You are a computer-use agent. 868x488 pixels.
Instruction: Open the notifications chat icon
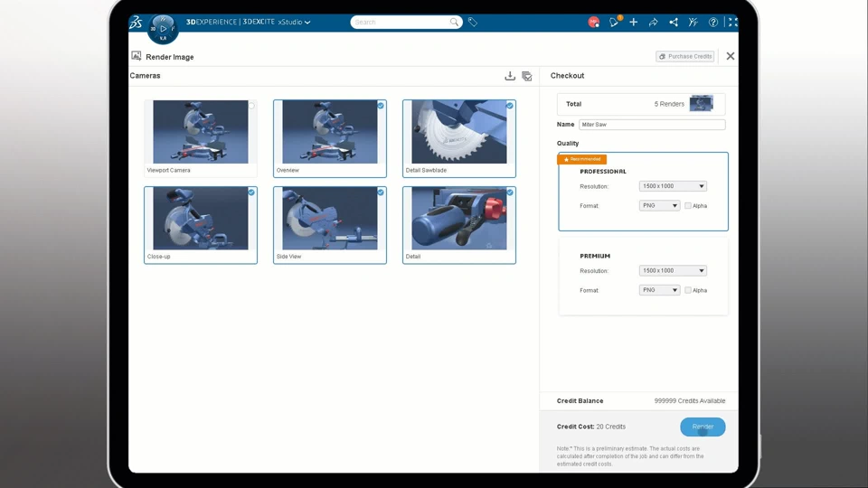click(x=614, y=22)
